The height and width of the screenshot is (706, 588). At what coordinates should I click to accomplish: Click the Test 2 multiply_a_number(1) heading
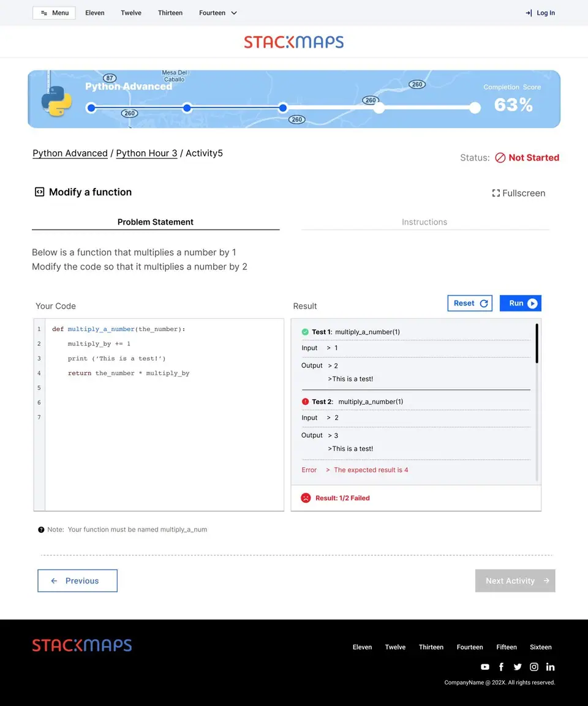pyautogui.click(x=358, y=402)
